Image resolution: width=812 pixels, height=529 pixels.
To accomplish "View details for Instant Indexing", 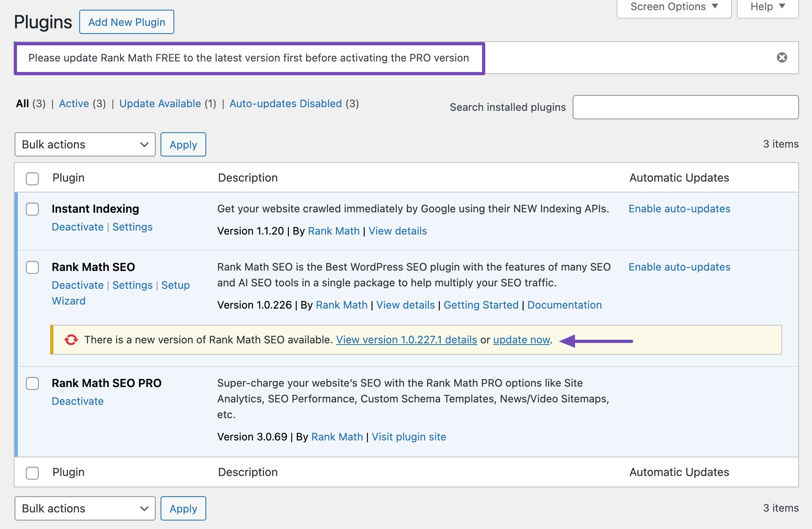I will [398, 231].
